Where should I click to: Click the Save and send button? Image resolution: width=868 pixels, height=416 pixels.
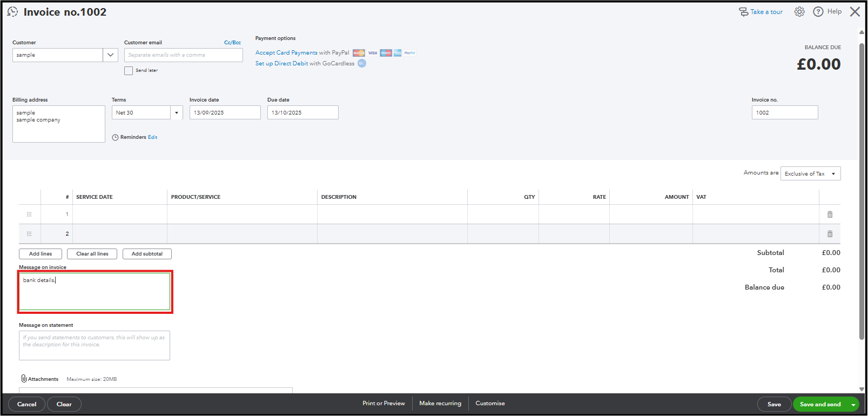click(820, 404)
